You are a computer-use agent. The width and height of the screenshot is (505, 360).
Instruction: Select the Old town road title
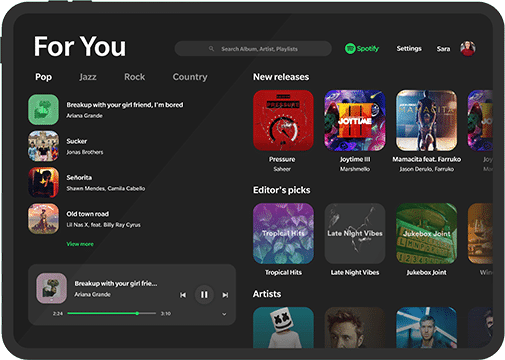pos(88,214)
